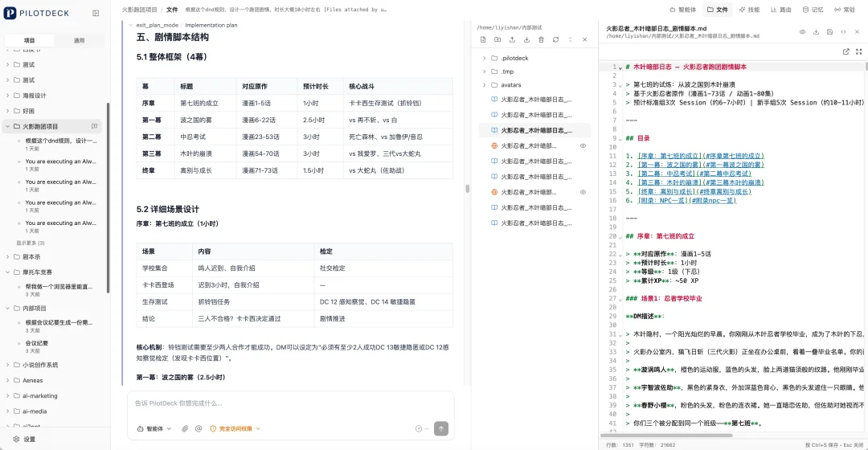This screenshot has height=450, width=868.
Task: Switch to source code view icon
Action: [843, 32]
